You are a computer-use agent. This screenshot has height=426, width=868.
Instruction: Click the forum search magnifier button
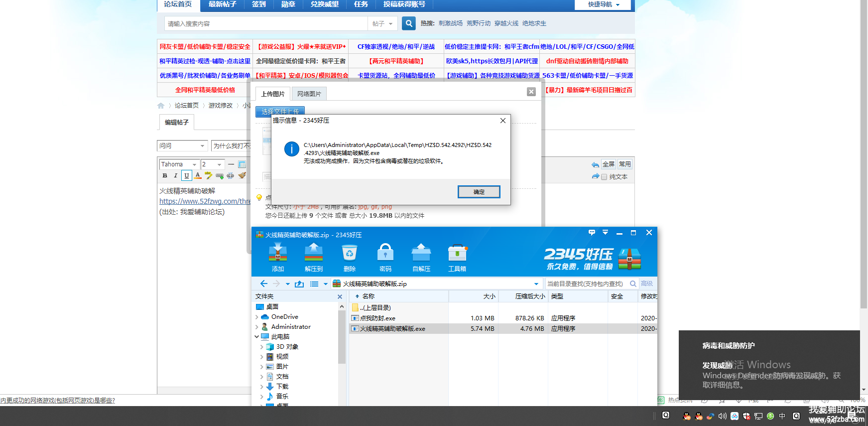coord(409,23)
